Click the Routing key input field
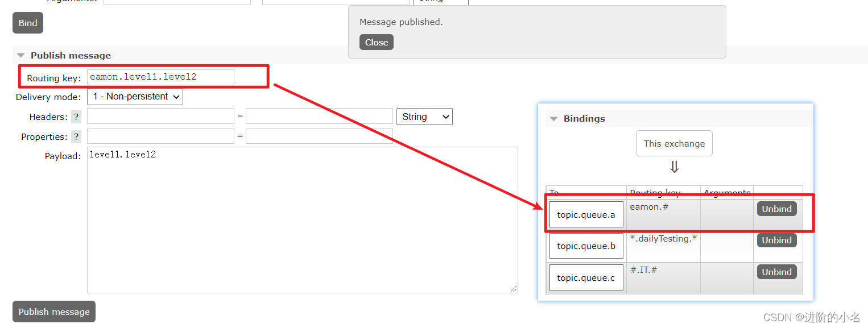Viewport: 868px width, 328px height. click(x=160, y=77)
